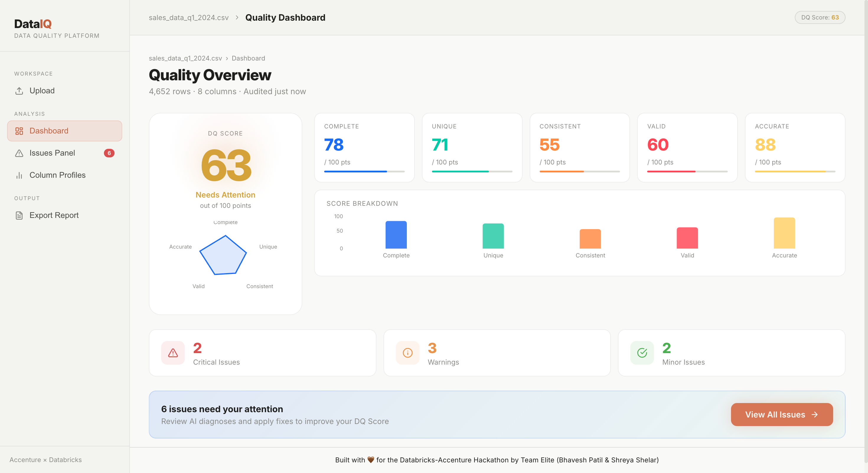
Task: Click the DQ Score 63 pill
Action: coord(820,17)
